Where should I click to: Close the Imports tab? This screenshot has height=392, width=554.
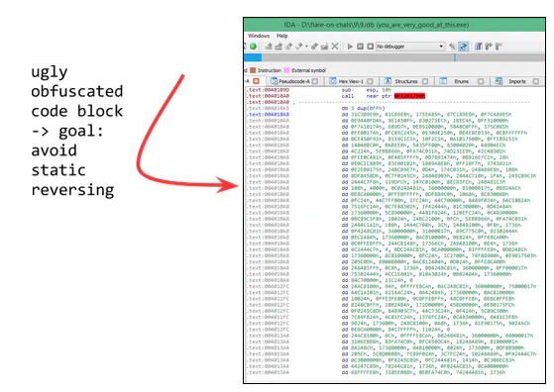[x=535, y=81]
